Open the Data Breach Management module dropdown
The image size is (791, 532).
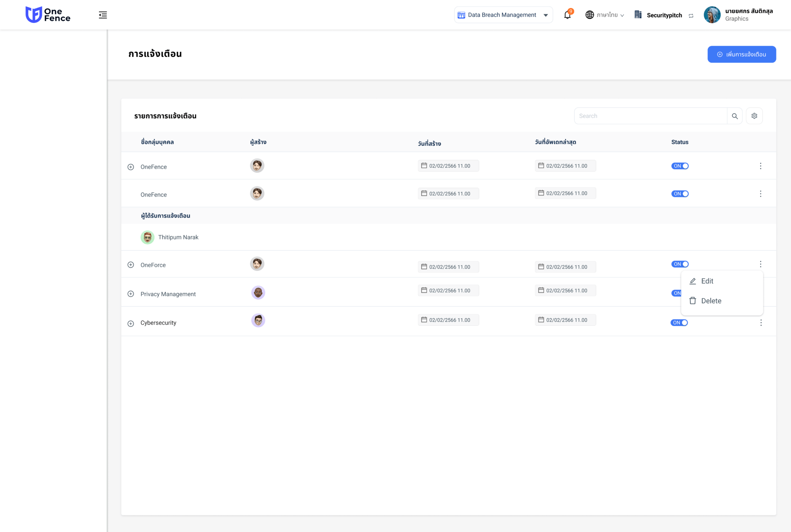[x=503, y=15]
